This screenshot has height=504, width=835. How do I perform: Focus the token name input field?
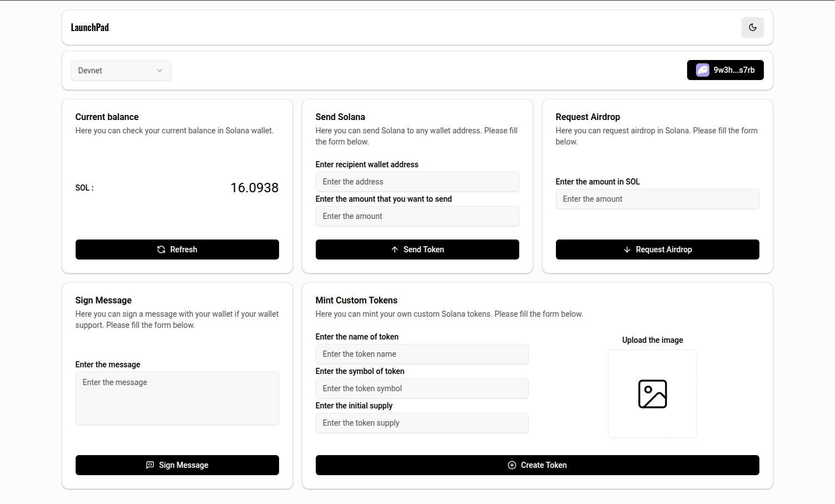(421, 354)
